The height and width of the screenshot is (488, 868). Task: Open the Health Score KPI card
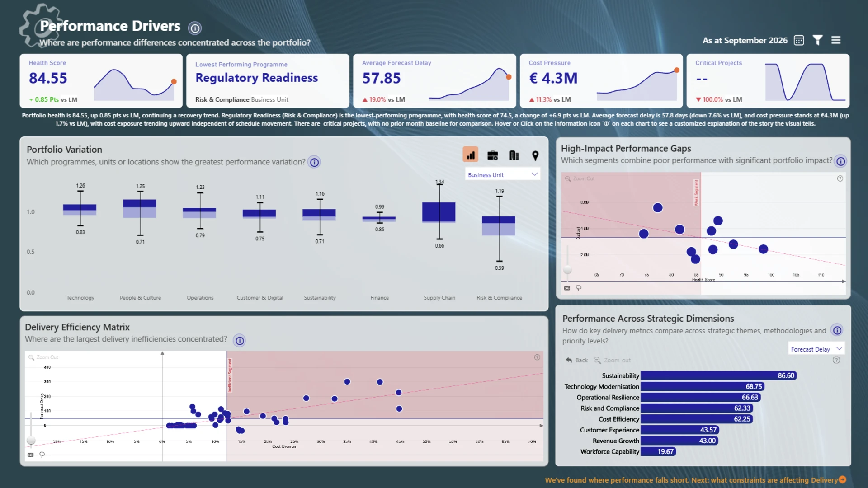[x=101, y=81]
